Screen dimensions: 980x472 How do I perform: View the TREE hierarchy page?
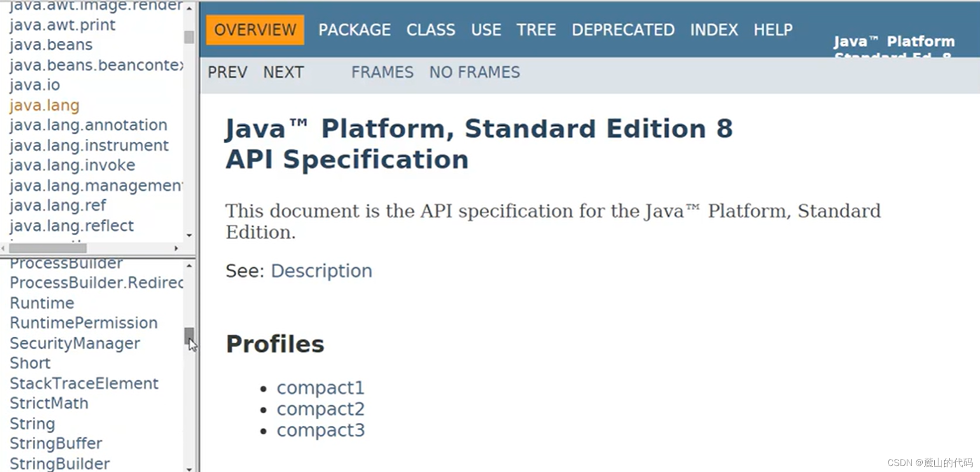click(x=536, y=30)
